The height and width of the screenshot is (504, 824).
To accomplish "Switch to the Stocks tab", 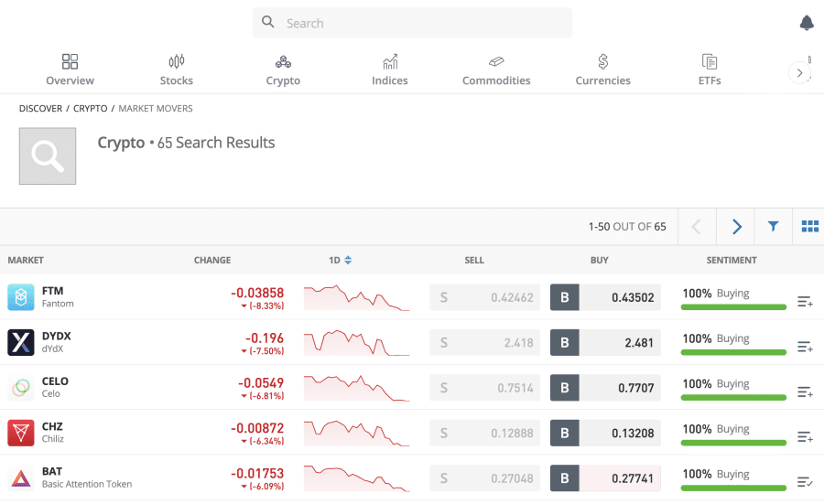I will pyautogui.click(x=177, y=70).
